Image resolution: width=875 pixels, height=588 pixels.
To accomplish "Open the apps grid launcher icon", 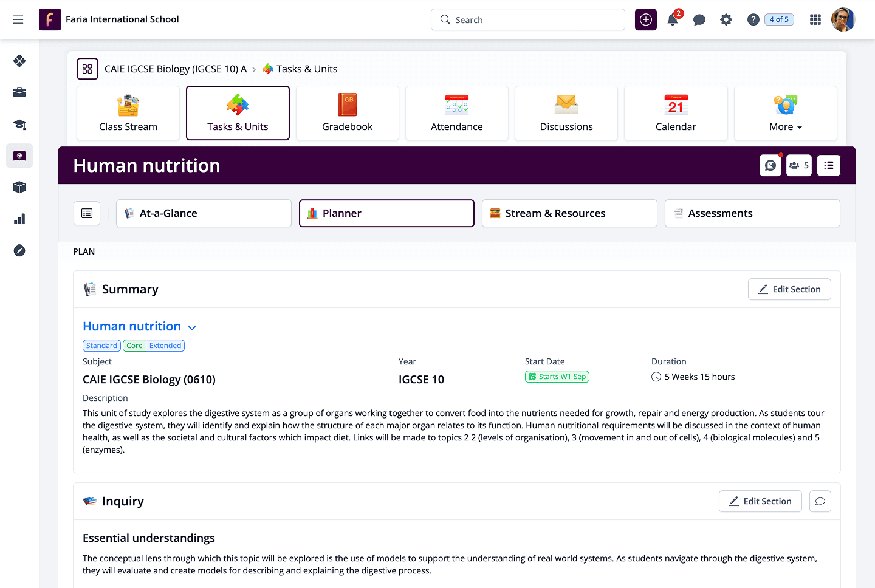I will [x=815, y=20].
